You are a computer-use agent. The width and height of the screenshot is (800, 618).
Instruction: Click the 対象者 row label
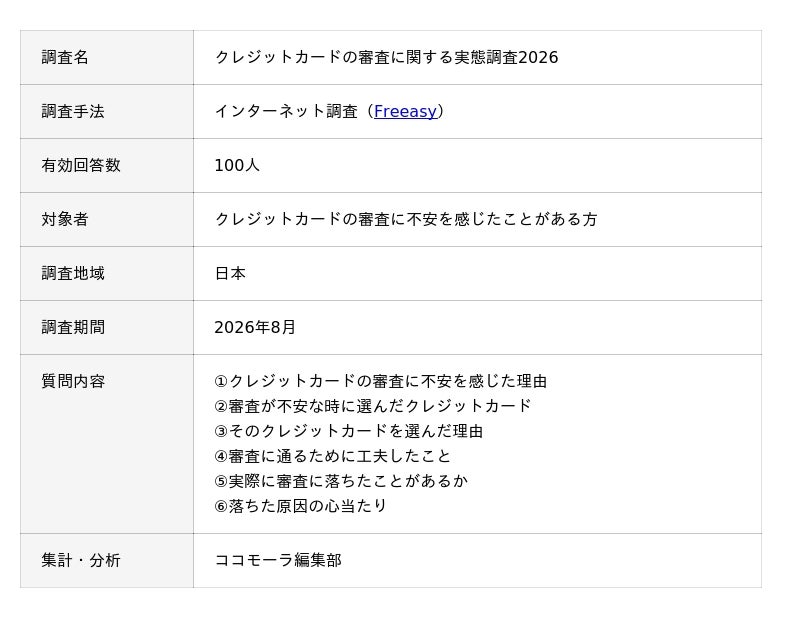coord(65,219)
